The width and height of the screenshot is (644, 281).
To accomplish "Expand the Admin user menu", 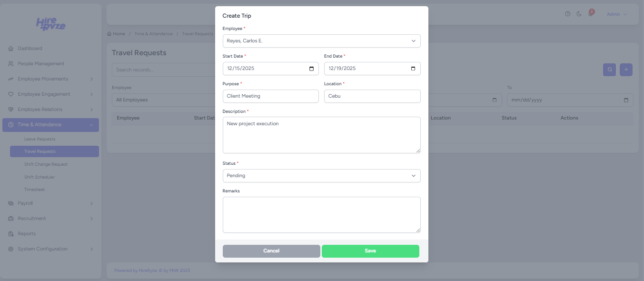I will point(616,14).
